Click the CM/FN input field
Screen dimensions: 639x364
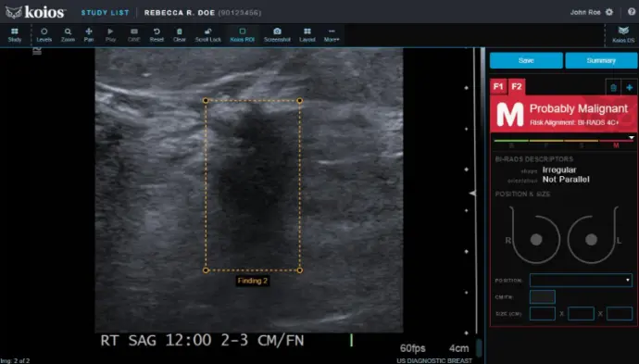point(543,296)
